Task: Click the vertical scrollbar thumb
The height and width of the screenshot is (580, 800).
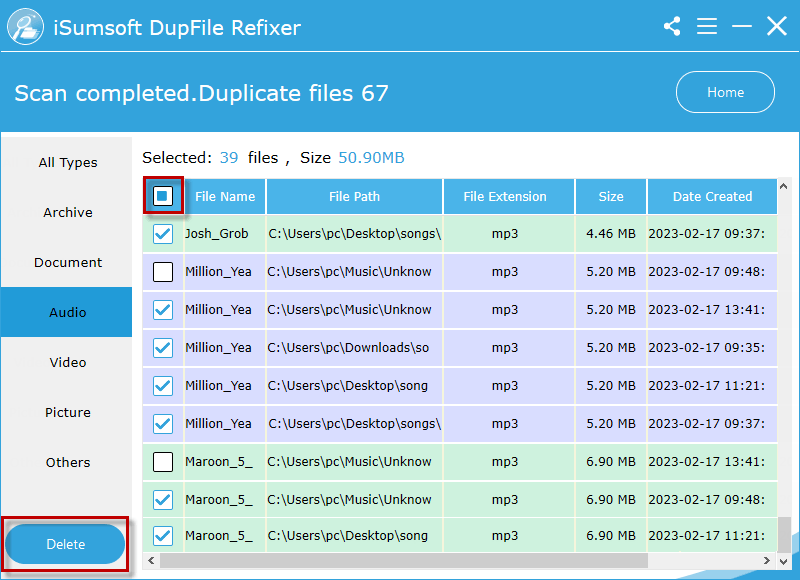Action: coord(784,534)
